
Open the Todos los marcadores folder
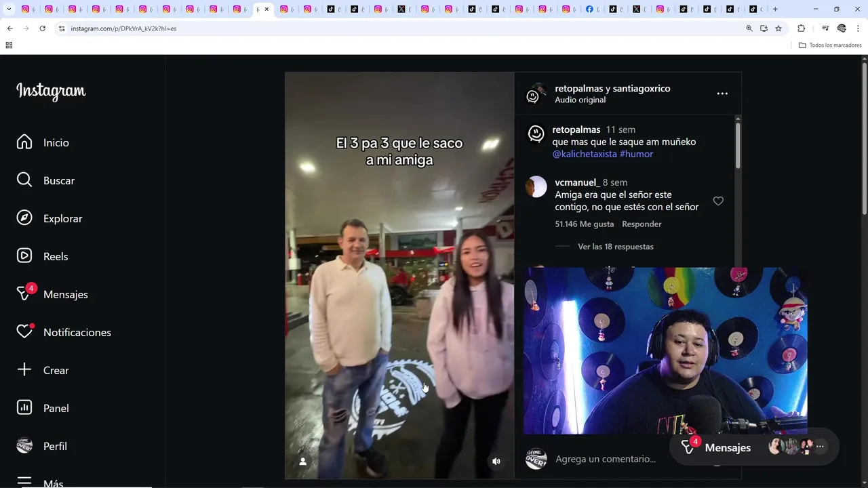point(830,45)
